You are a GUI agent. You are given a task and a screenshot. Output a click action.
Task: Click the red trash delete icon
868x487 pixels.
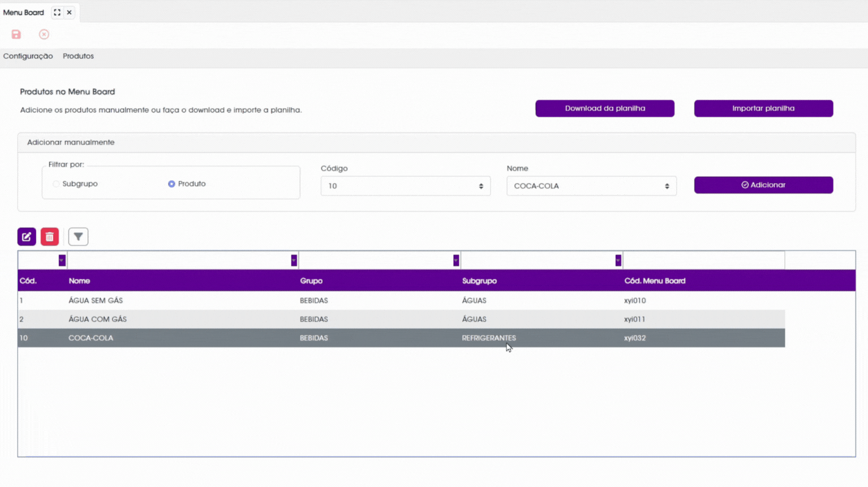click(x=50, y=237)
